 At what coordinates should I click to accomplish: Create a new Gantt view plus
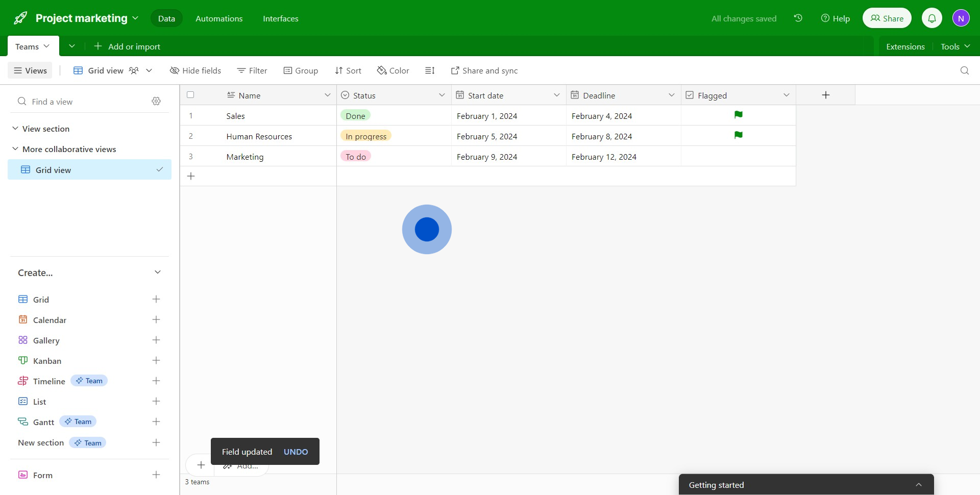[156, 422]
